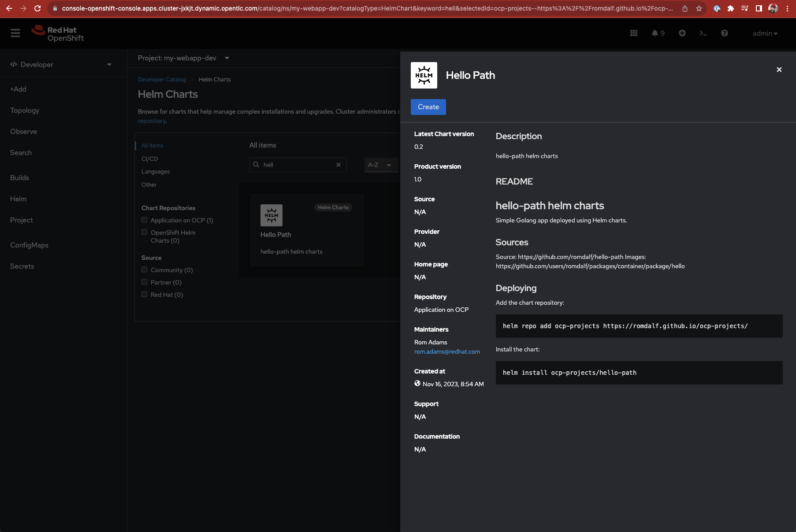Click the Create button
This screenshot has height=532, width=796.
428,107
